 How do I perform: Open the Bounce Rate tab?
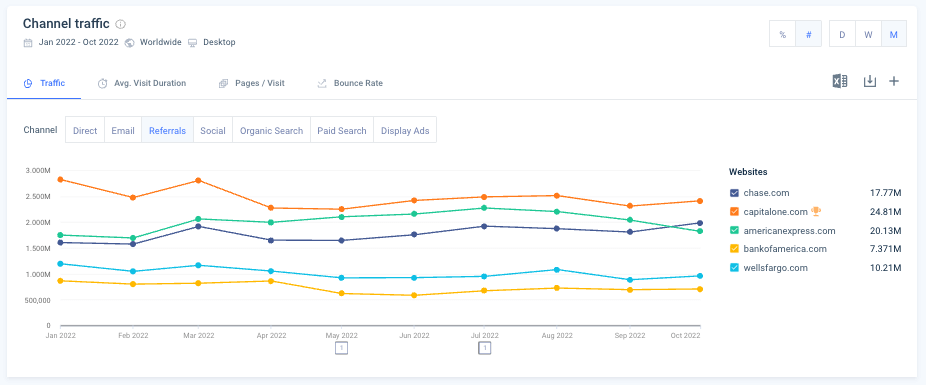point(350,83)
